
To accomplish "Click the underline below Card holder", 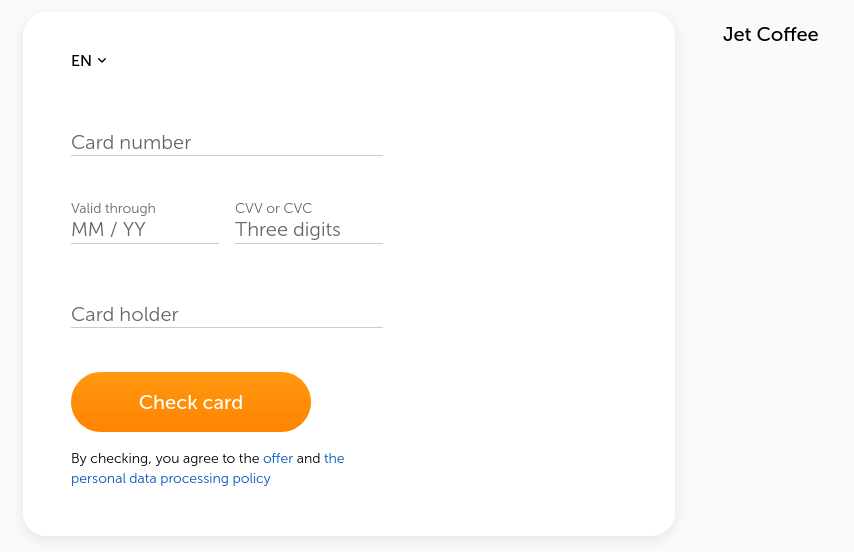I will [x=226, y=327].
